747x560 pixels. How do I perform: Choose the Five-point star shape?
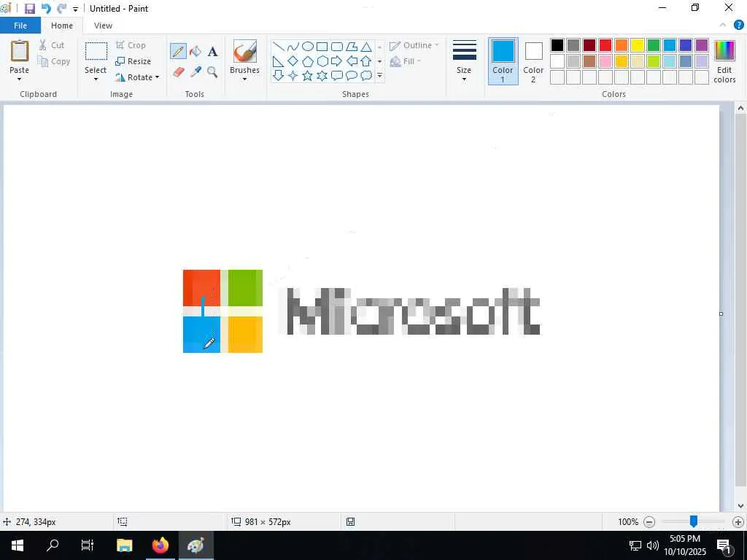(x=308, y=75)
